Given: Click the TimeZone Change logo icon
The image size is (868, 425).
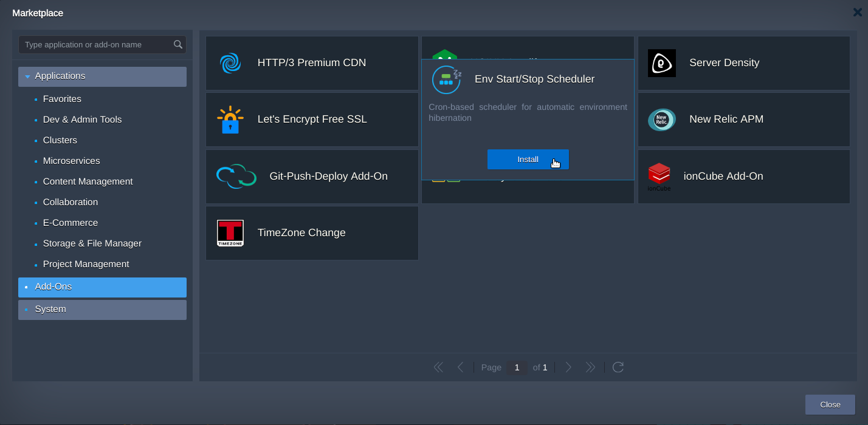Looking at the screenshot, I should point(230,233).
